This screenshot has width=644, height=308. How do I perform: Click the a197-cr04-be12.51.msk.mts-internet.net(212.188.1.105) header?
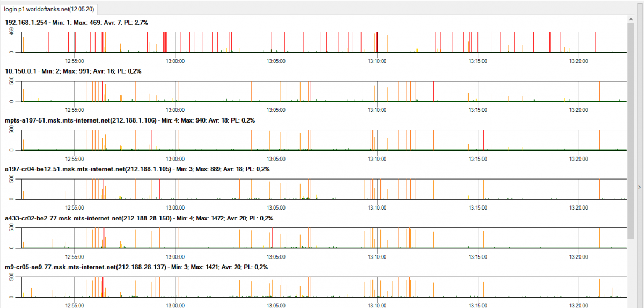[137, 169]
